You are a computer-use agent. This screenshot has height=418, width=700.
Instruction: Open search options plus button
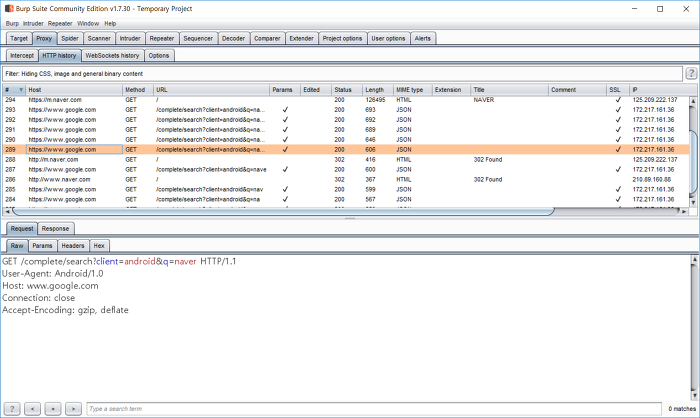point(53,409)
